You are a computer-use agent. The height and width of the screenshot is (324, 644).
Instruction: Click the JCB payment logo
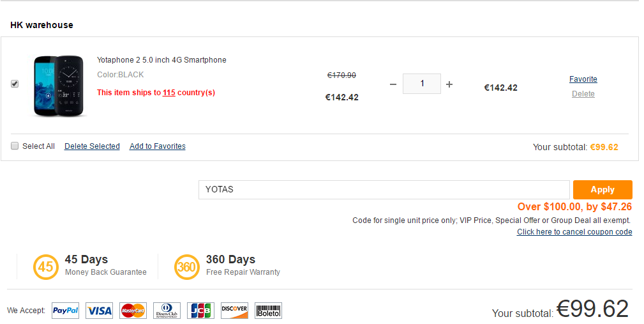(200, 311)
